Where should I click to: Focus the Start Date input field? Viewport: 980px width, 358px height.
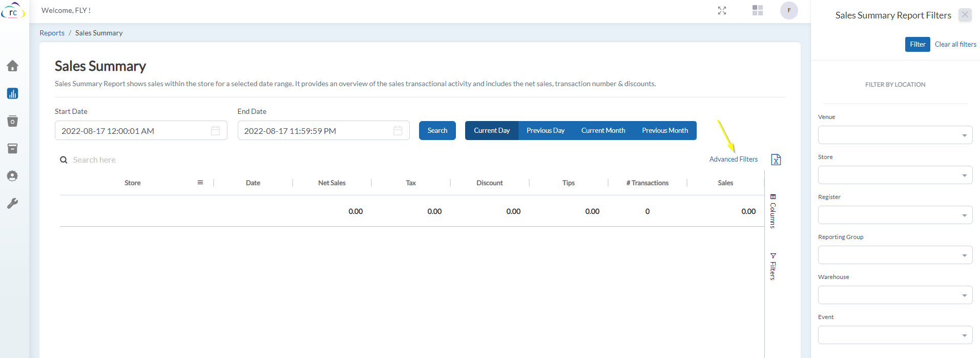pyautogui.click(x=141, y=130)
